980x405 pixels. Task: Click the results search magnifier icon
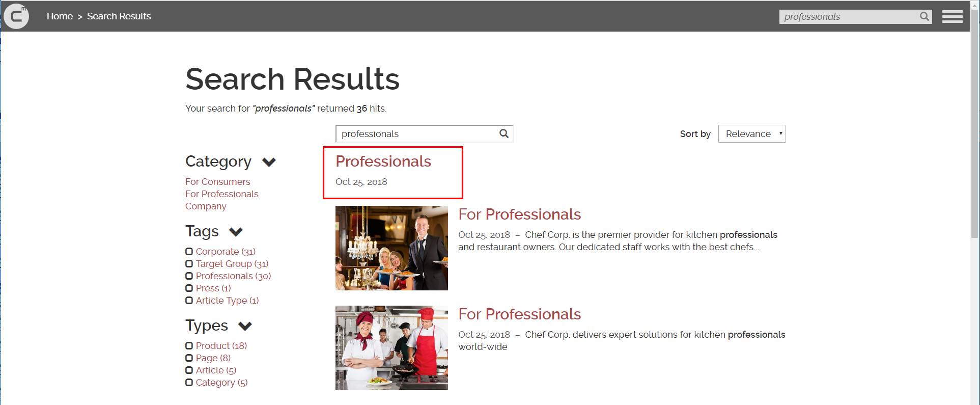click(x=504, y=133)
